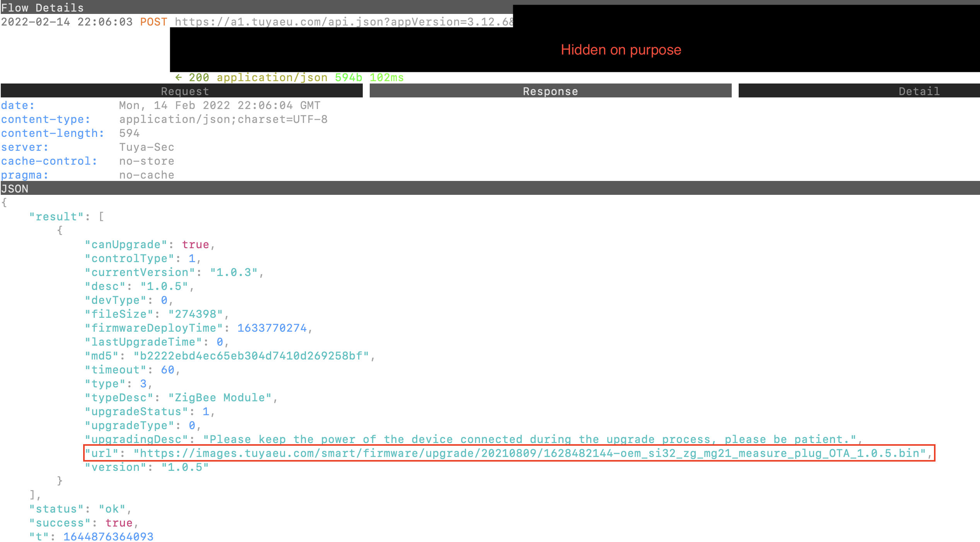Click the Flow Details title
Screen dimensions: 980x542
tap(42, 7)
